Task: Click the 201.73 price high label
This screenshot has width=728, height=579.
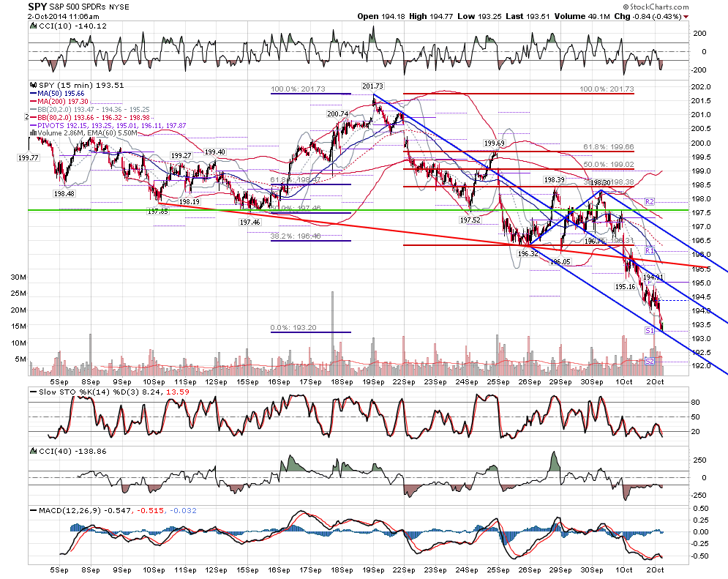Action: point(373,86)
